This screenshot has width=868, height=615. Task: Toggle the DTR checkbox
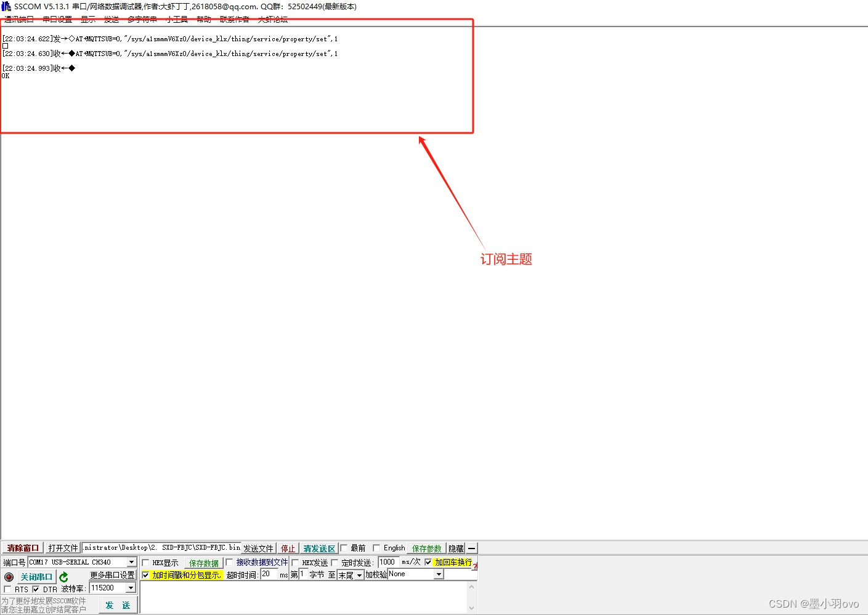pos(36,589)
